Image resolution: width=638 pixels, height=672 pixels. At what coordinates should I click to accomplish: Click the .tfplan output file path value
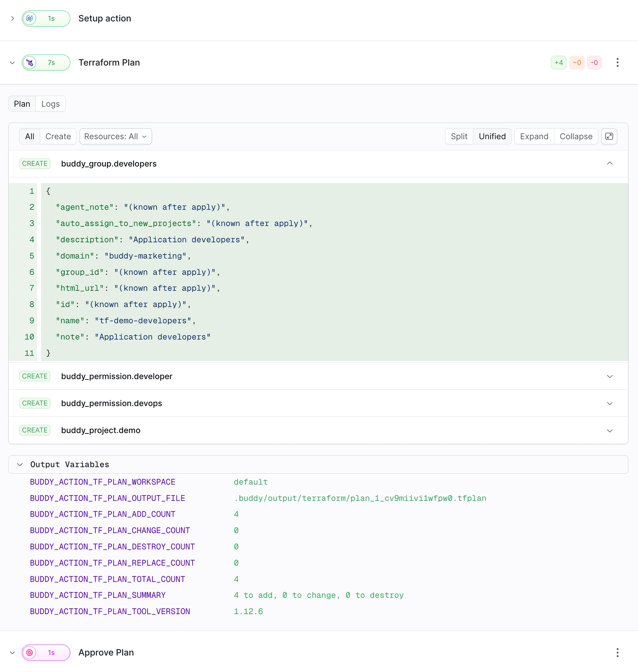click(x=360, y=498)
